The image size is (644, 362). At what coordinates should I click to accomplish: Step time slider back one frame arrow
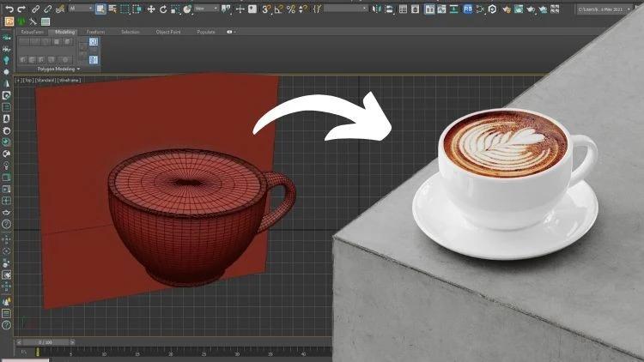(x=19, y=342)
